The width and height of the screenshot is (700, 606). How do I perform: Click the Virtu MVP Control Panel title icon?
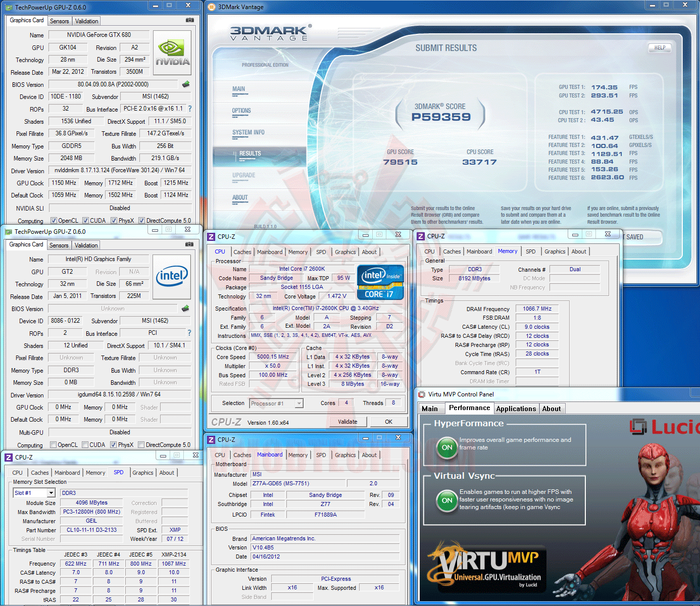422,394
